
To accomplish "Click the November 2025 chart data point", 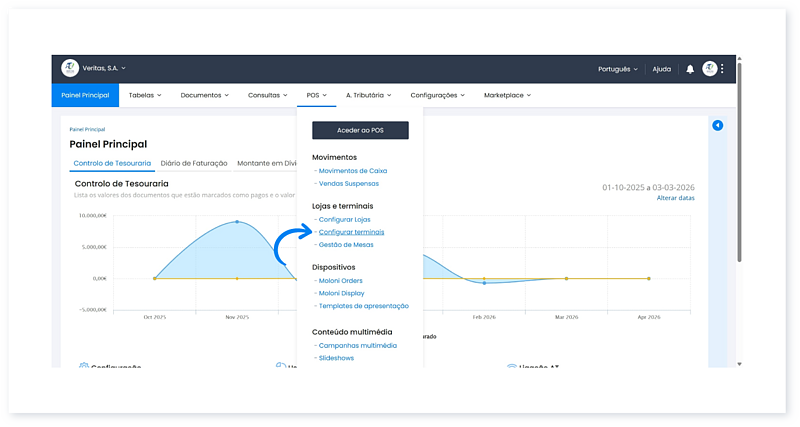I will (237, 222).
